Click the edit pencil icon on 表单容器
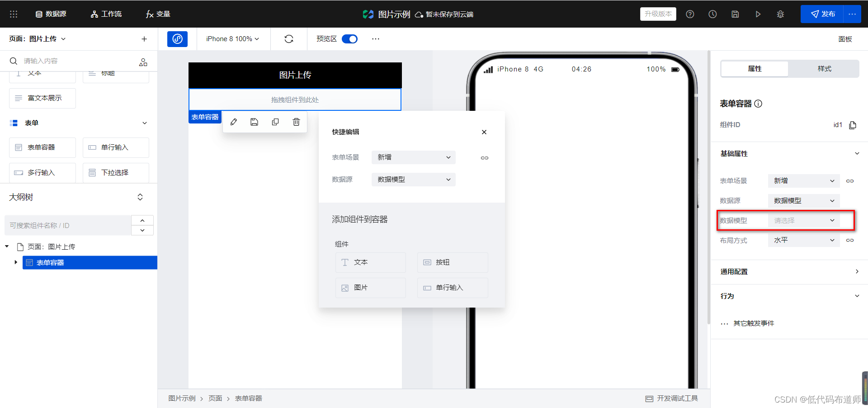Image resolution: width=868 pixels, height=408 pixels. click(234, 122)
